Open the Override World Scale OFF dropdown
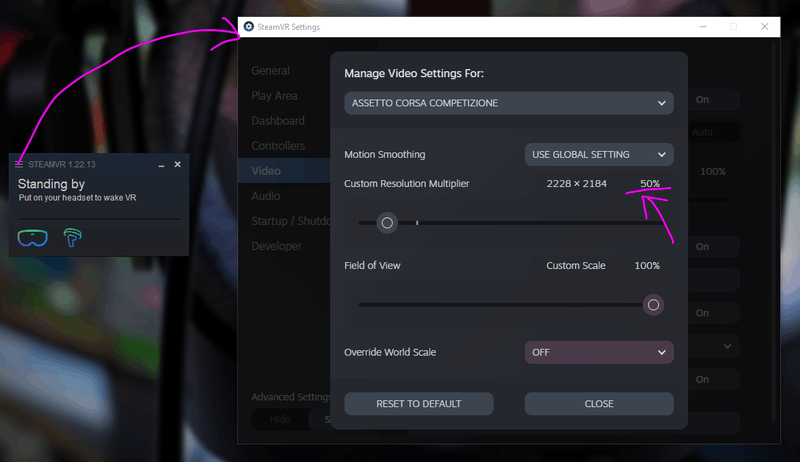The width and height of the screenshot is (800, 462). (x=599, y=352)
